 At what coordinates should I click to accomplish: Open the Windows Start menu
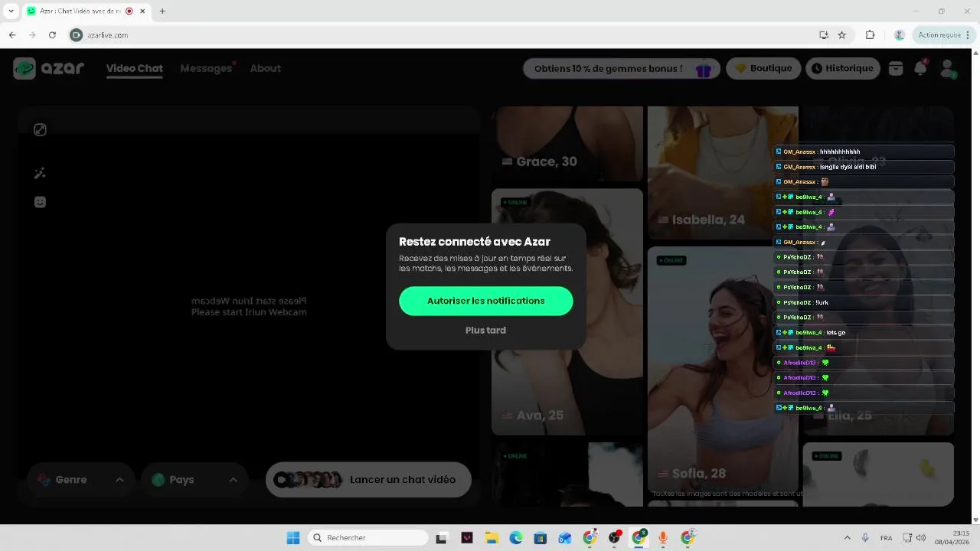point(293,538)
